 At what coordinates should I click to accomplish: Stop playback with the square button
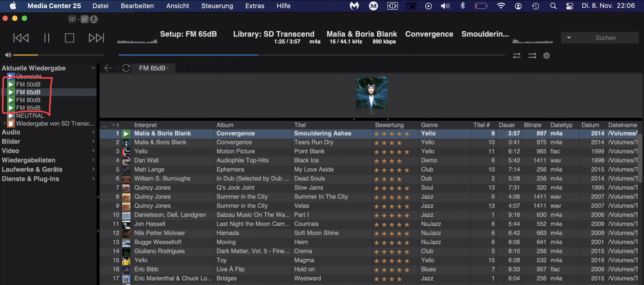(x=69, y=38)
